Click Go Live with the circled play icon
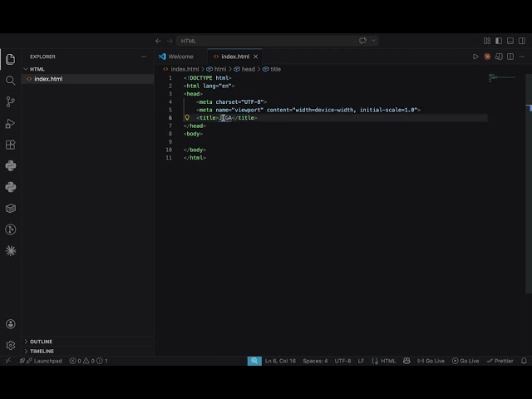532x399 pixels. tap(465, 361)
